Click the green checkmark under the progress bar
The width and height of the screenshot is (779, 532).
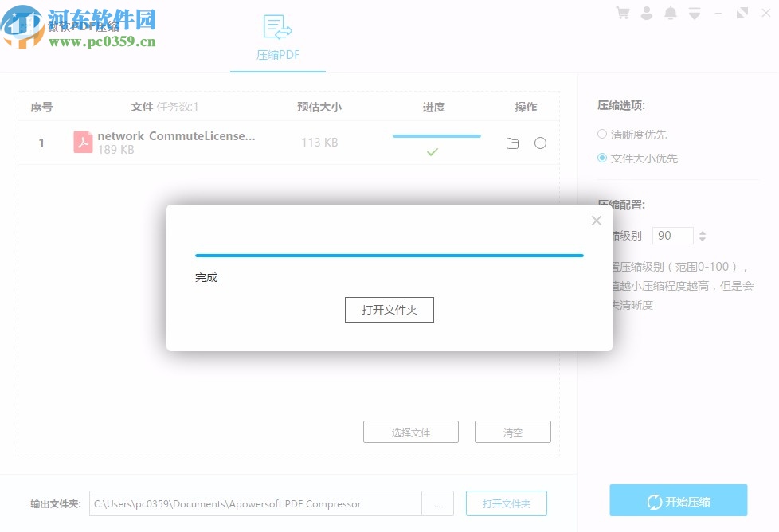(x=433, y=151)
